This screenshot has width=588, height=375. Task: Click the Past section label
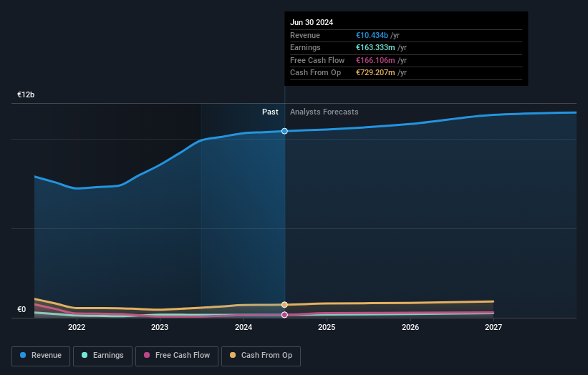[270, 112]
